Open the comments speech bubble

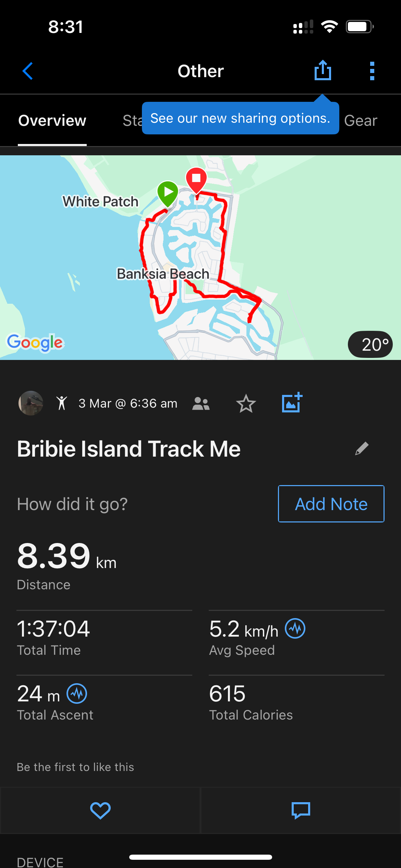click(301, 810)
